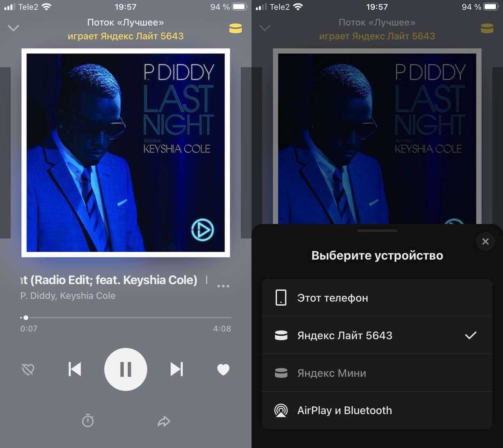
Task: Tap the bottom sheet drag handle
Action: [377, 231]
